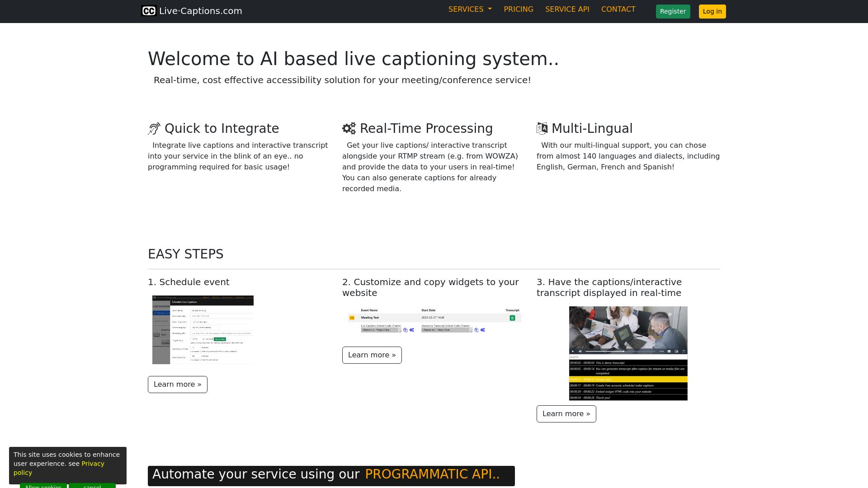Open the SERVICE API page

coord(567,9)
